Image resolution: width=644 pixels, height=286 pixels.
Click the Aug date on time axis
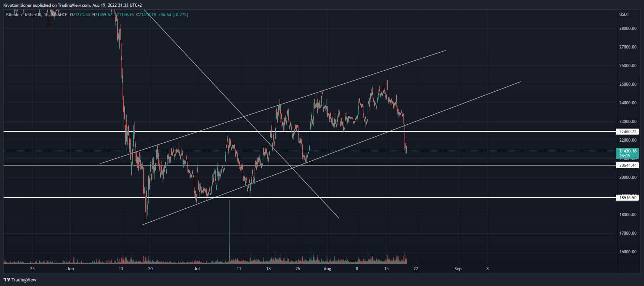[327, 269]
